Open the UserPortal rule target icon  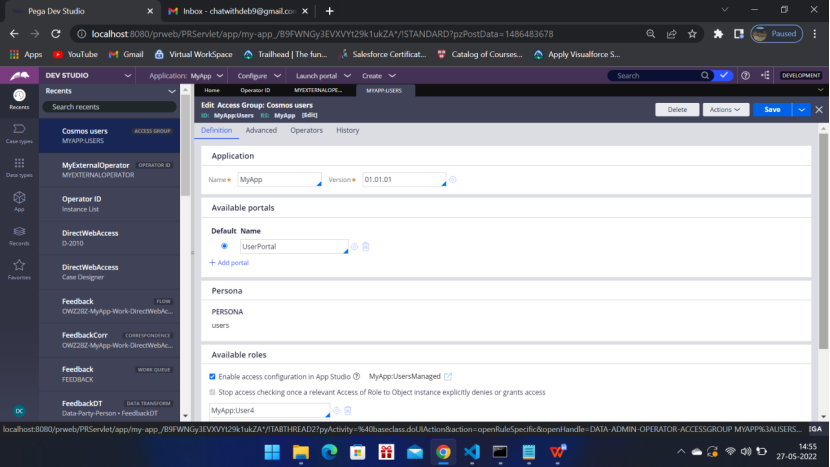click(x=355, y=247)
